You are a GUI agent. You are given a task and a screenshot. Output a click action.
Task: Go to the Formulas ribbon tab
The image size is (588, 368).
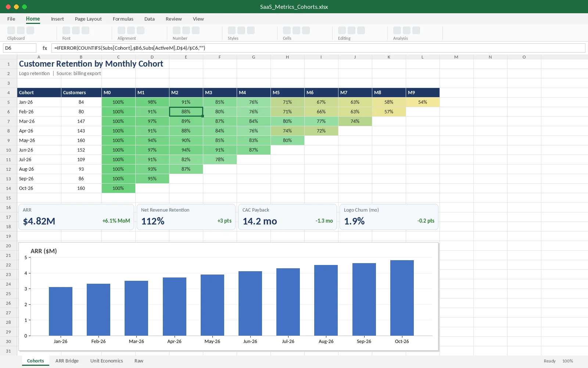pyautogui.click(x=123, y=19)
